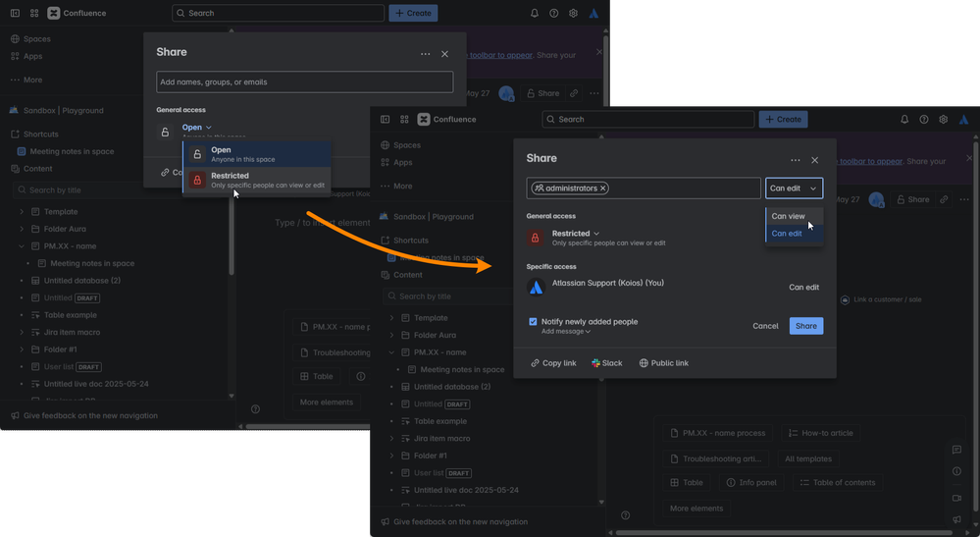This screenshot has height=537, width=980.
Task: Toggle the sidebar icon in front window
Action: (x=385, y=120)
